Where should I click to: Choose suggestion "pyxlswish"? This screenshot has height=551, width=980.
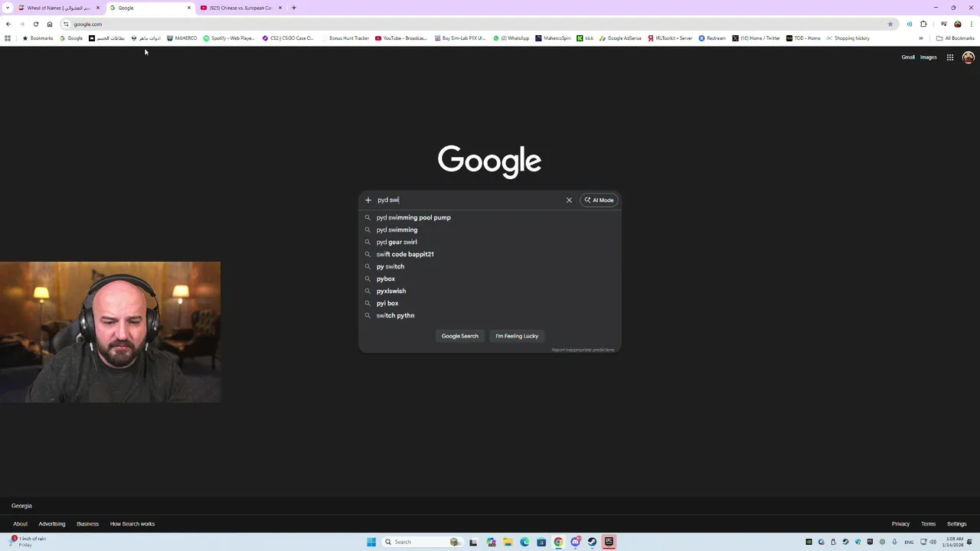(490, 291)
